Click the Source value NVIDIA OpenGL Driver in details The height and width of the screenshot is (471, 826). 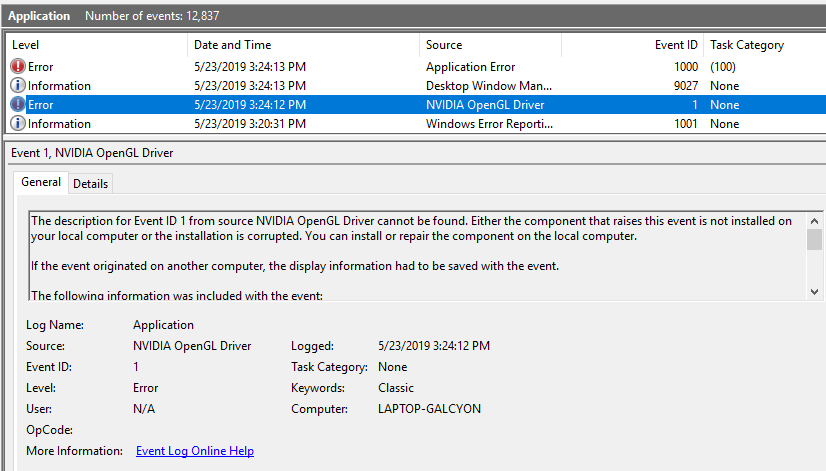click(192, 346)
